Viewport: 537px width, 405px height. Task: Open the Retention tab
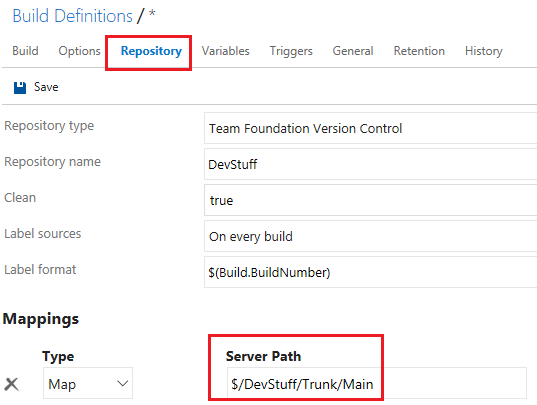(x=419, y=51)
